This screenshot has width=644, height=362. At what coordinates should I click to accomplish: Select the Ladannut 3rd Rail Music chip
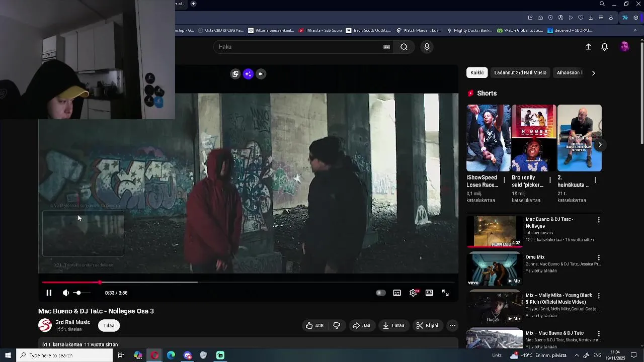click(520, 73)
